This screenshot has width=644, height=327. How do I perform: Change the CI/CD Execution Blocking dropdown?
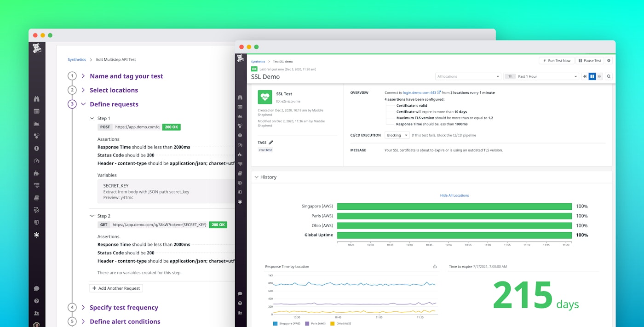coord(397,135)
